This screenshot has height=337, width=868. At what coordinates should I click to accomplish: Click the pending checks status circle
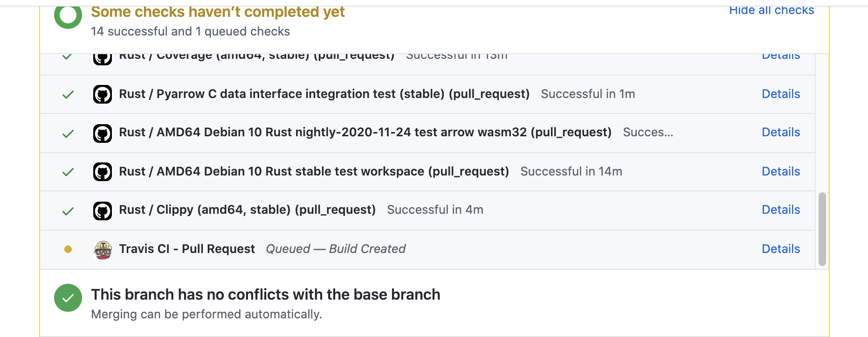pyautogui.click(x=68, y=15)
